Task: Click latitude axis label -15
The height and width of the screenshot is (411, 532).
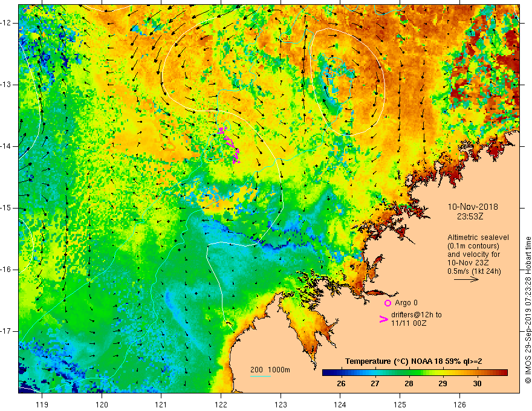Action: (x=7, y=208)
